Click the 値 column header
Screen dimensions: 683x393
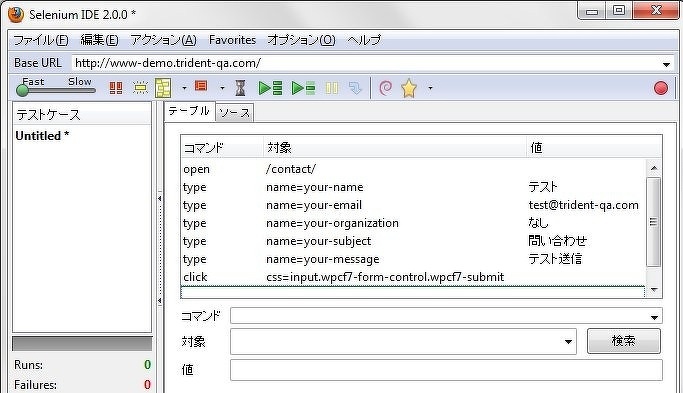[594, 148]
